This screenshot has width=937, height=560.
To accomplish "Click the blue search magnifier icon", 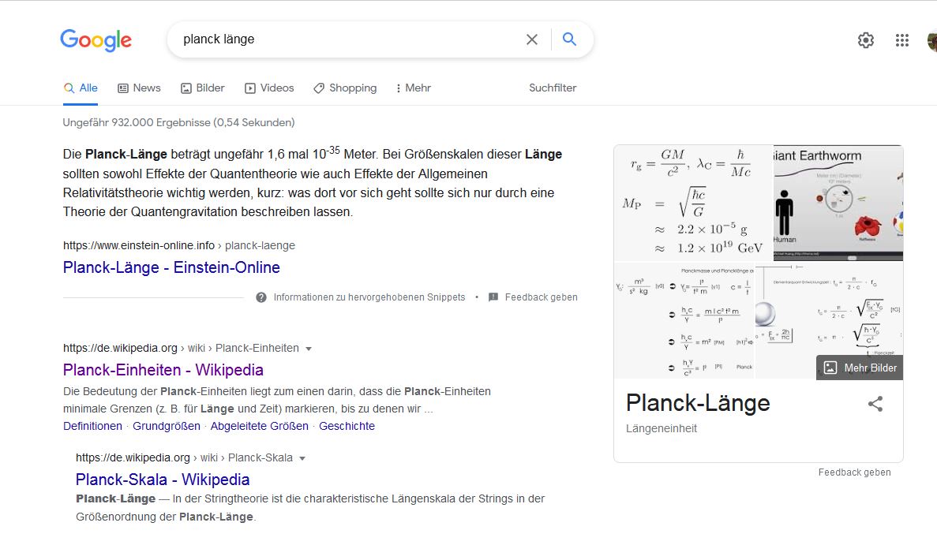I will coord(569,39).
